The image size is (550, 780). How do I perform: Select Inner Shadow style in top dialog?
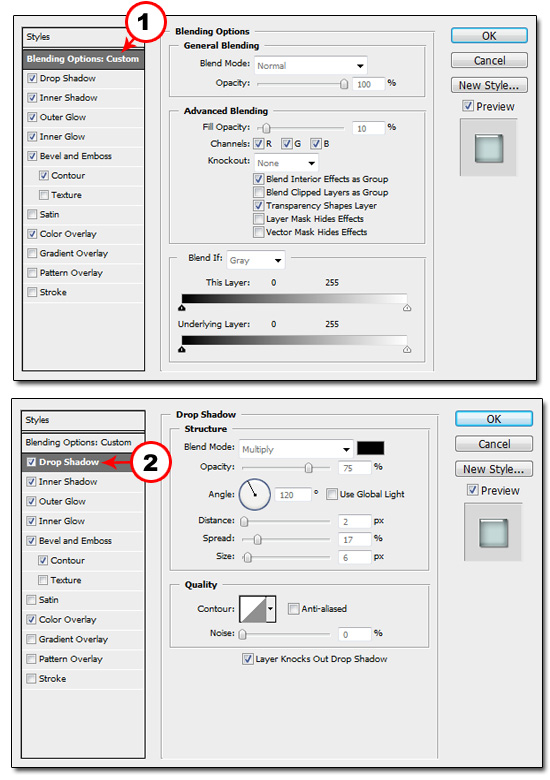pos(68,98)
